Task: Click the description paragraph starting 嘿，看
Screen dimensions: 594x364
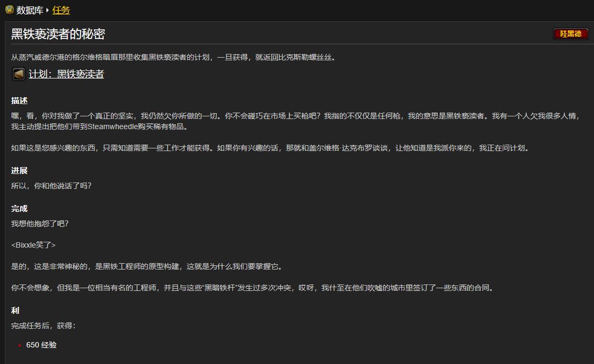Action: click(296, 121)
